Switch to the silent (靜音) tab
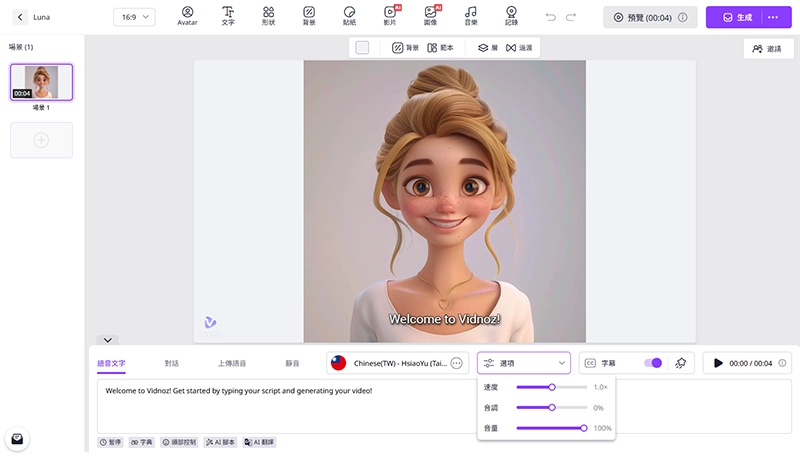This screenshot has width=800, height=456. pyautogui.click(x=292, y=363)
